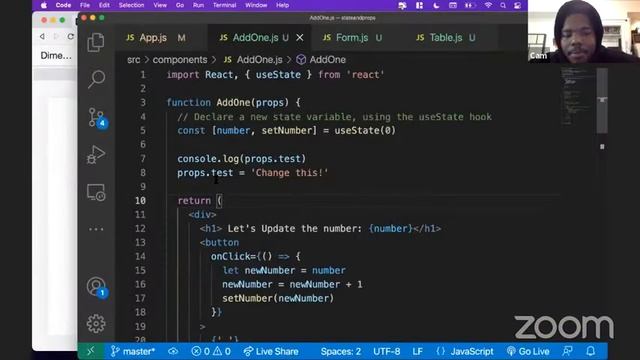This screenshot has width=640, height=360.
Task: Select language mode JavaScript
Action: (x=465, y=351)
